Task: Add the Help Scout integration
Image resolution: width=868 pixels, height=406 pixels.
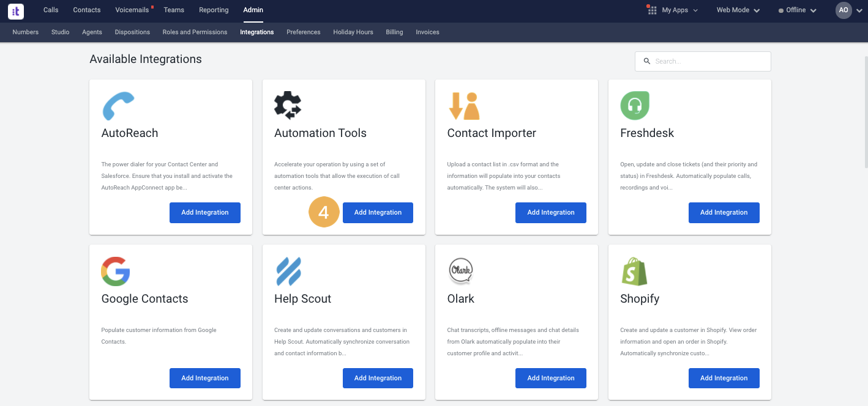Action: 378,378
